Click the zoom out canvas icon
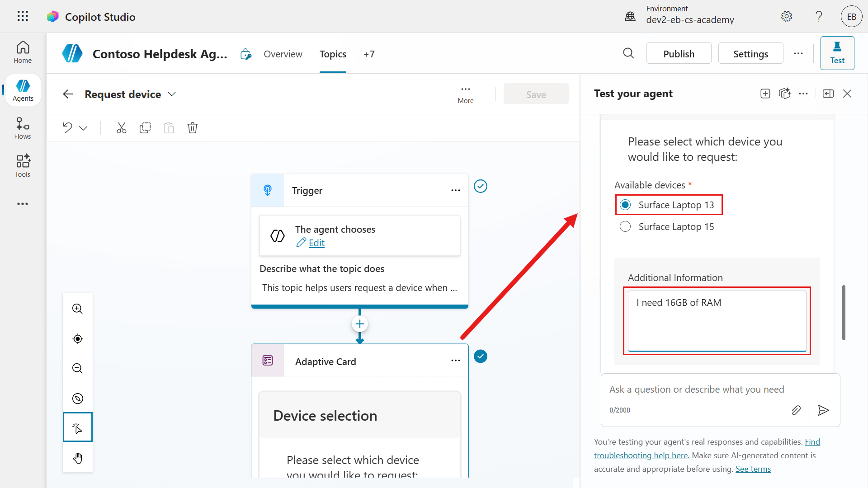Viewport: 868px width, 488px height. point(77,368)
